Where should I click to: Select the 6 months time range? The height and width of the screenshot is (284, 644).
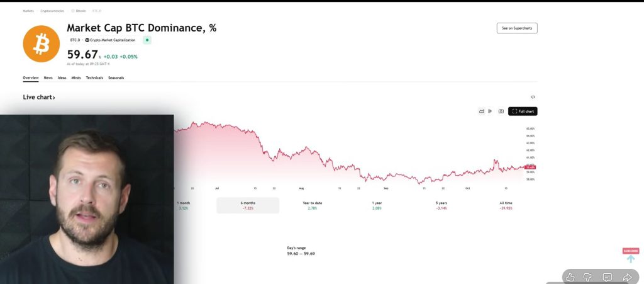pyautogui.click(x=248, y=205)
